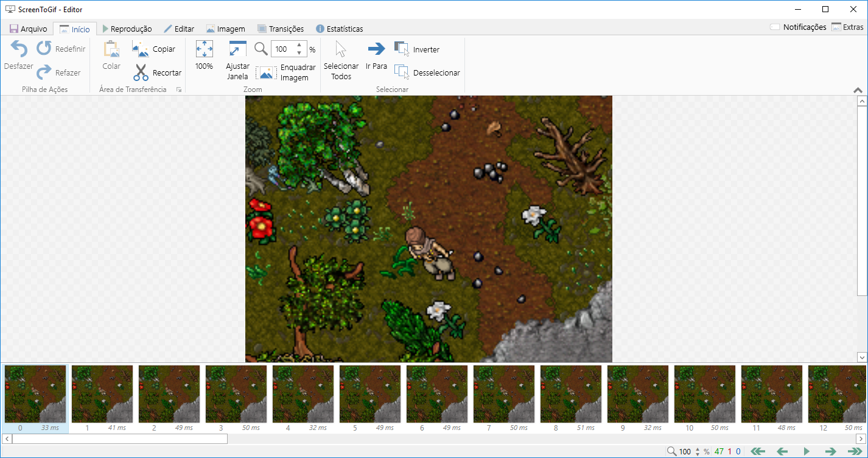Click the Desfazer undo icon
The image size is (868, 458).
pos(19,49)
